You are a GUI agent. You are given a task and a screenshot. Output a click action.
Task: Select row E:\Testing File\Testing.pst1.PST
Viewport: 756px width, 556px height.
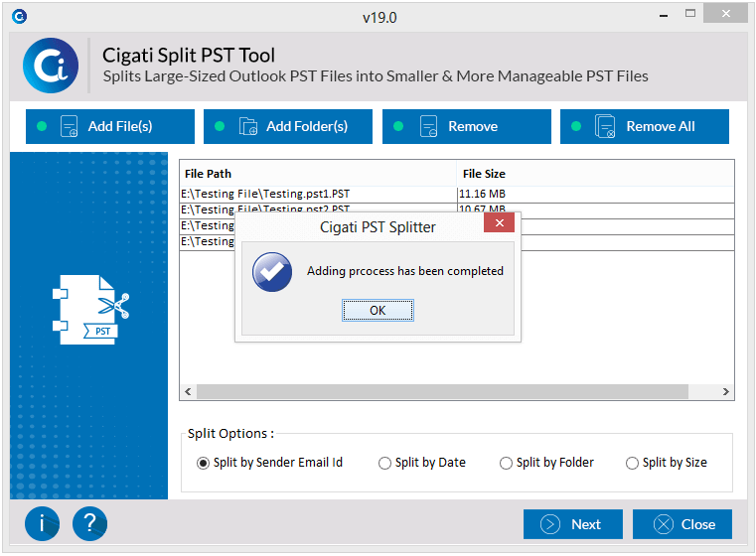click(x=457, y=195)
